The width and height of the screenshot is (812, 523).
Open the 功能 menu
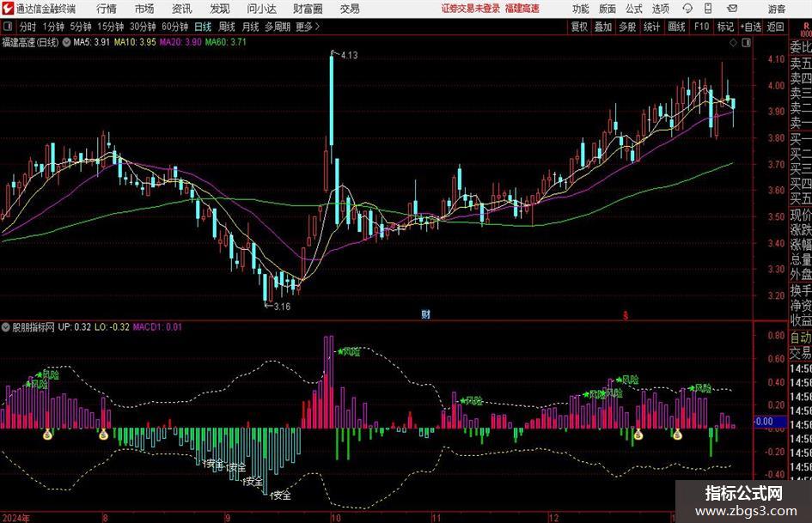click(x=581, y=9)
